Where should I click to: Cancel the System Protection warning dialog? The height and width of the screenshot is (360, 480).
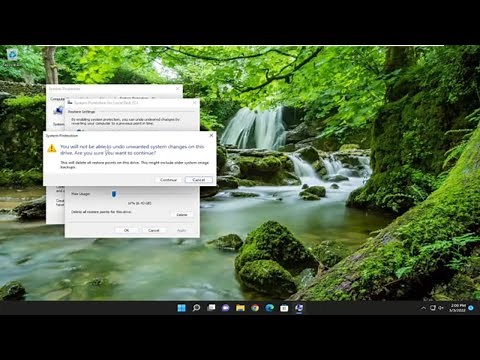coord(199,180)
